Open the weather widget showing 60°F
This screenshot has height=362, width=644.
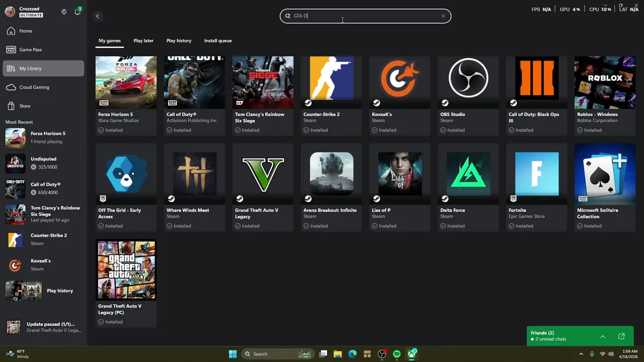(x=19, y=354)
